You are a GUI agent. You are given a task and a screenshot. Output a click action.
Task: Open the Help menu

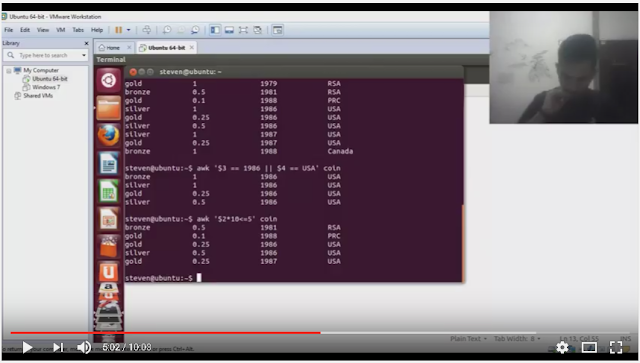tap(97, 30)
